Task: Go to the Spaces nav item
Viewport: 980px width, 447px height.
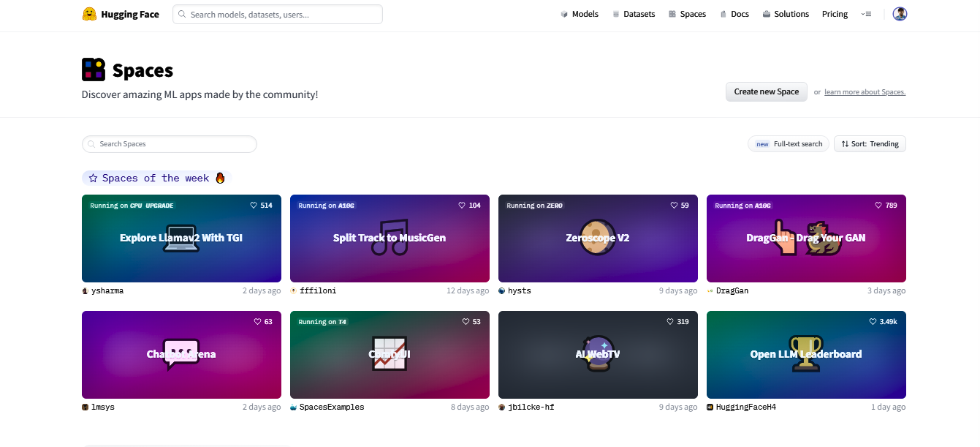Action: pyautogui.click(x=687, y=14)
